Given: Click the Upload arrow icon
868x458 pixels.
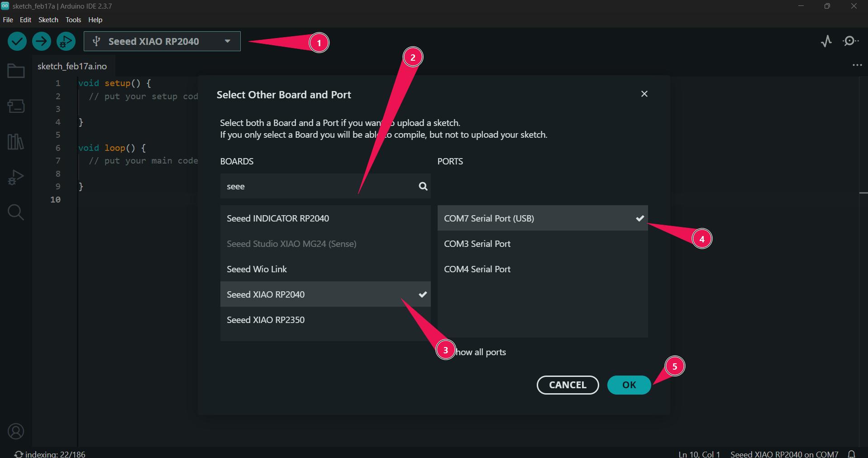Looking at the screenshot, I should pyautogui.click(x=42, y=42).
